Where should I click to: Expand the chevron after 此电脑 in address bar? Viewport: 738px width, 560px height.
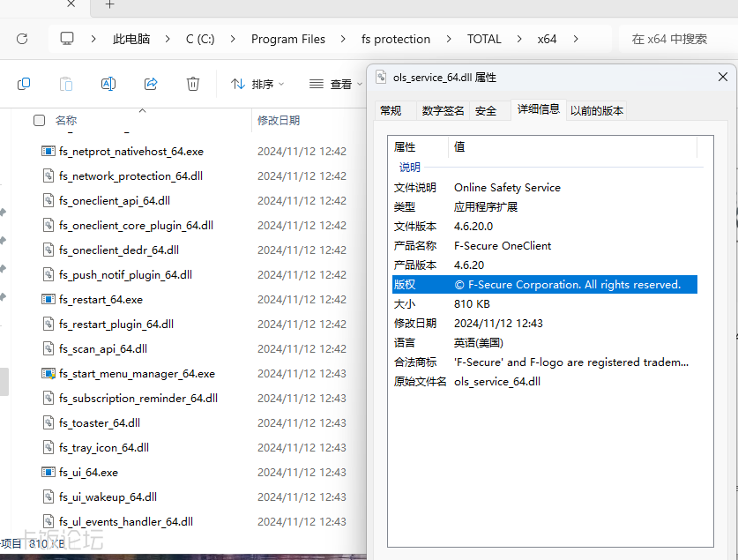tap(168, 39)
